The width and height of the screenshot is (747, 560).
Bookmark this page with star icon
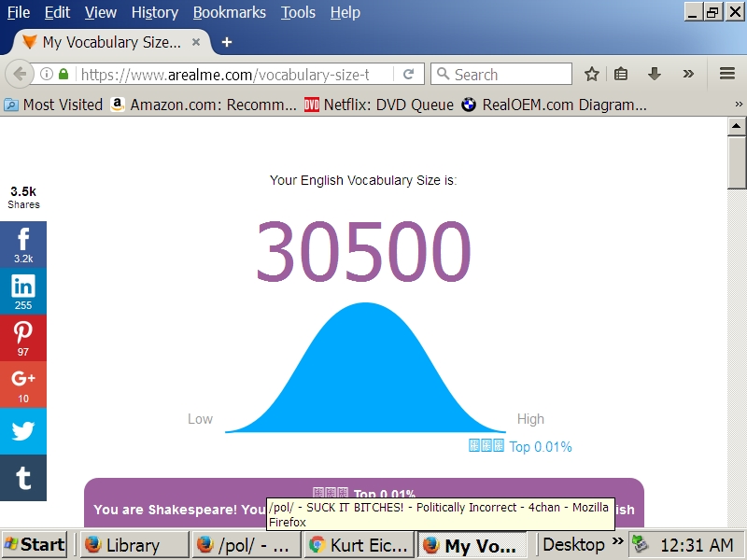(x=592, y=75)
